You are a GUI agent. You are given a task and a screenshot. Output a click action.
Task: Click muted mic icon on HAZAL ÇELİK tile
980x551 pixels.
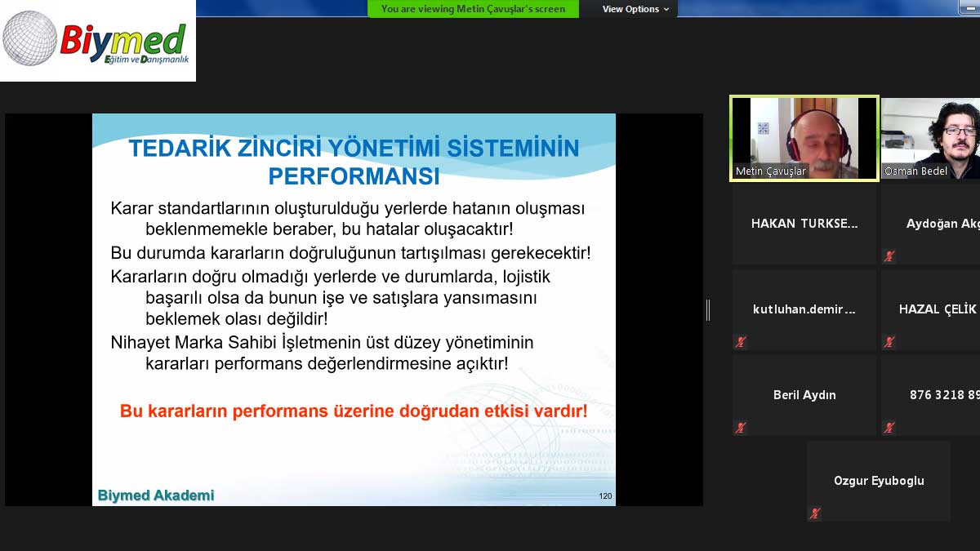coord(889,342)
